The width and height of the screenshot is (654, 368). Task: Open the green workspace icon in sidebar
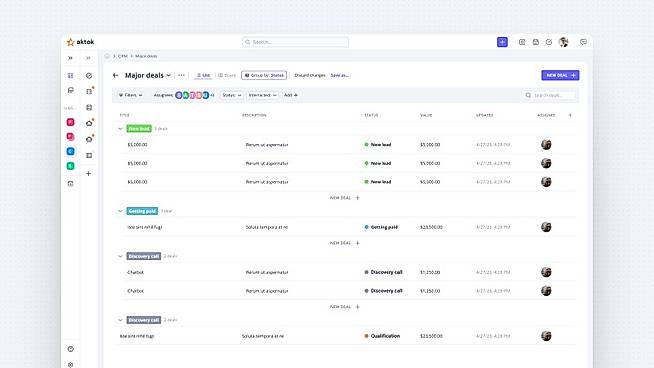point(70,166)
